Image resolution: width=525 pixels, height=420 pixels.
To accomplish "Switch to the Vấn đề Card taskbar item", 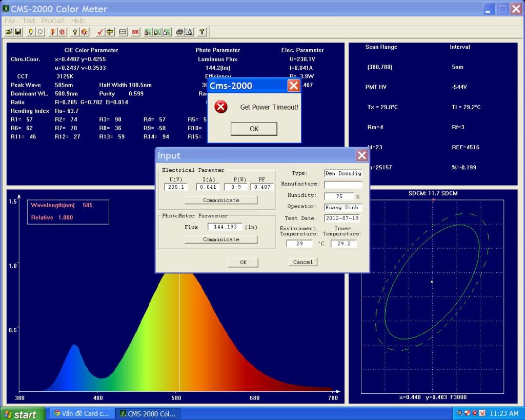I will (x=82, y=414).
